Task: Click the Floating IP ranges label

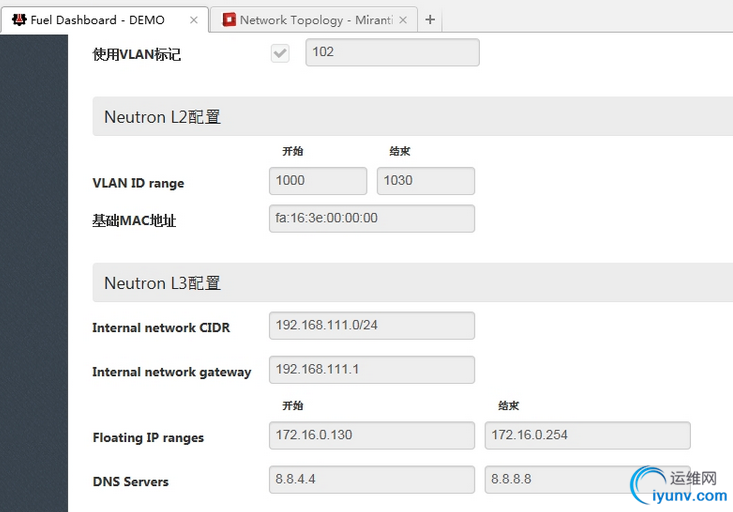Action: coord(148,438)
